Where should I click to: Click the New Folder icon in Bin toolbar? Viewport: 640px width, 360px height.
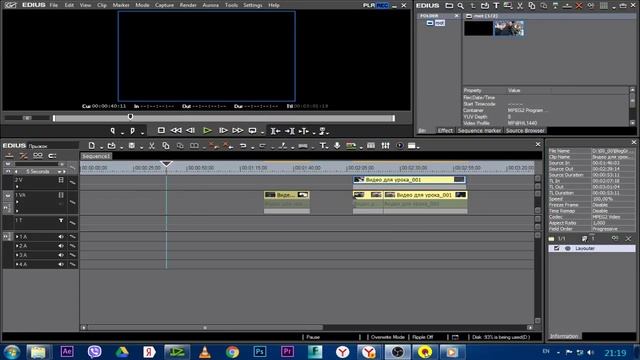pyautogui.click(x=449, y=6)
